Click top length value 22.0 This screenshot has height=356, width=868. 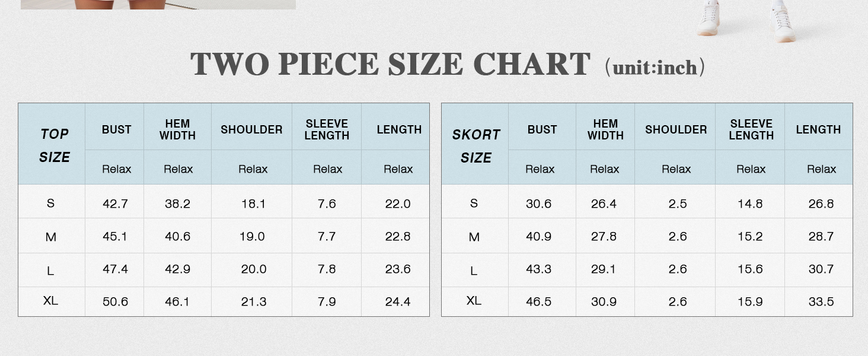click(x=398, y=204)
